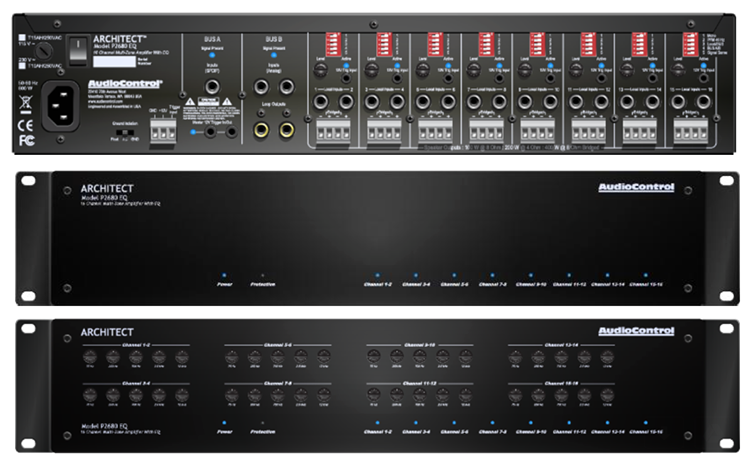Screen dimensions: 750x464
Task: Click the BUS A SPDIF input jack
Action: coord(212,87)
